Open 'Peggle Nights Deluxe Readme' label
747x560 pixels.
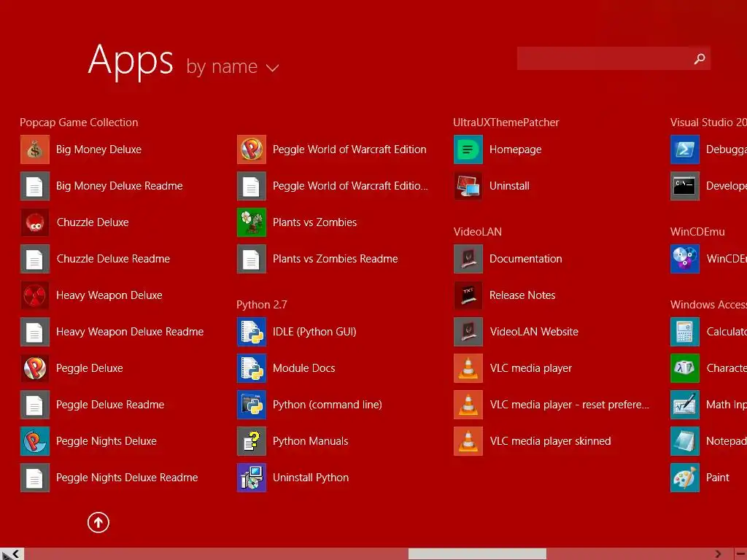pos(127,478)
